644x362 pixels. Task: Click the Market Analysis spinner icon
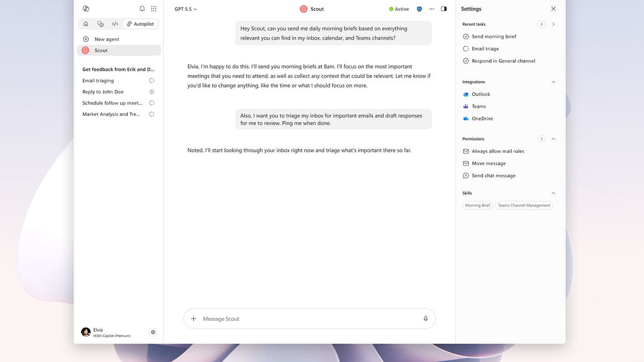tap(152, 114)
